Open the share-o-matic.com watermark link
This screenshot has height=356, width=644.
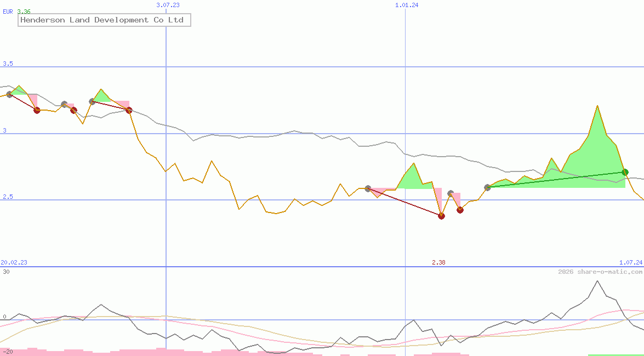click(600, 272)
